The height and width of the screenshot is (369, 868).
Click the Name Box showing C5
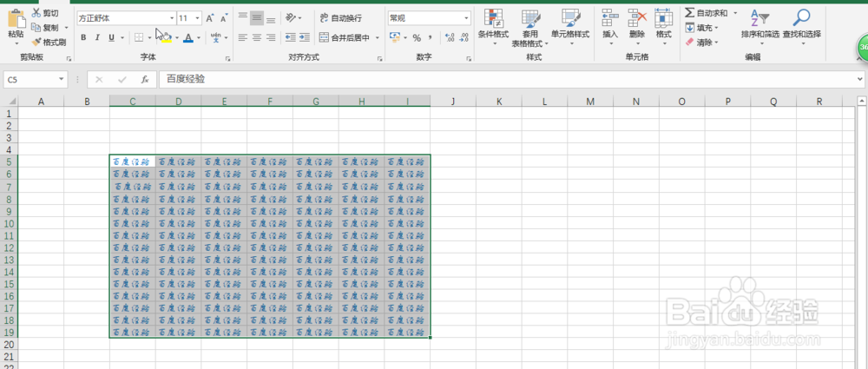click(30, 80)
